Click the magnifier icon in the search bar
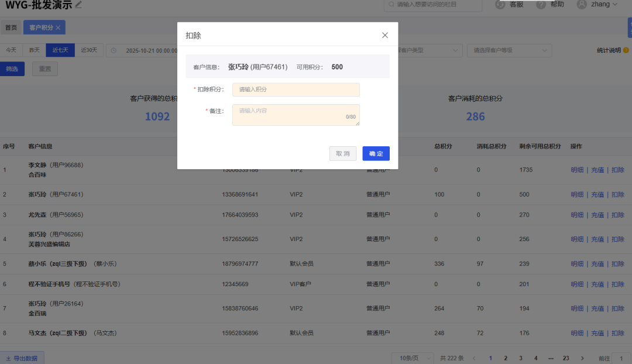632x364 pixels. click(x=391, y=4)
